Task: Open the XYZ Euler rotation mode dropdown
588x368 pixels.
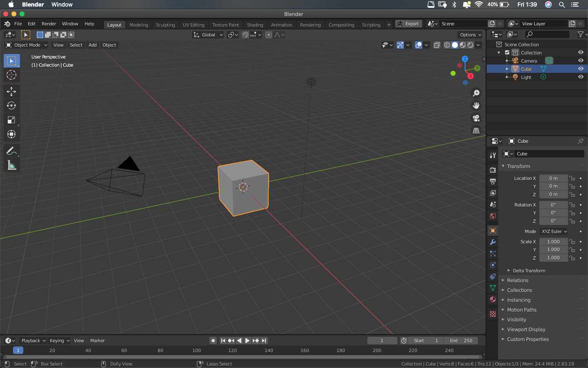Action: [x=554, y=231]
